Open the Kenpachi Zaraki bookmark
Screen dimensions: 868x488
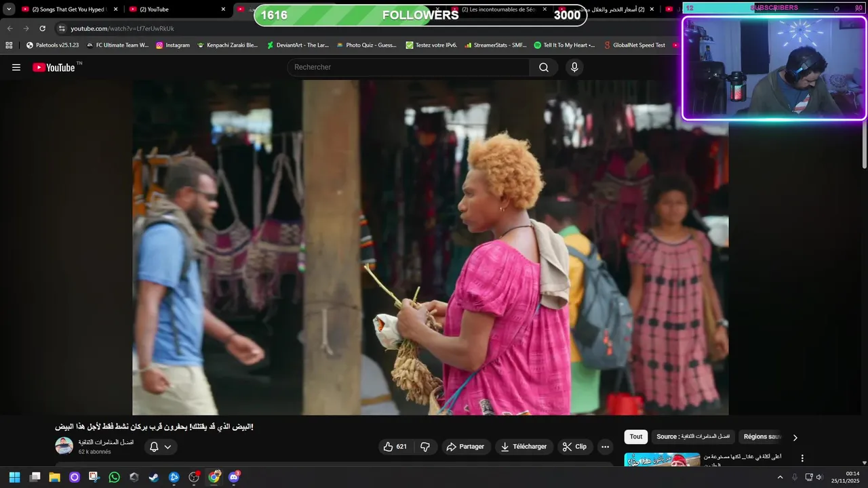(x=227, y=45)
